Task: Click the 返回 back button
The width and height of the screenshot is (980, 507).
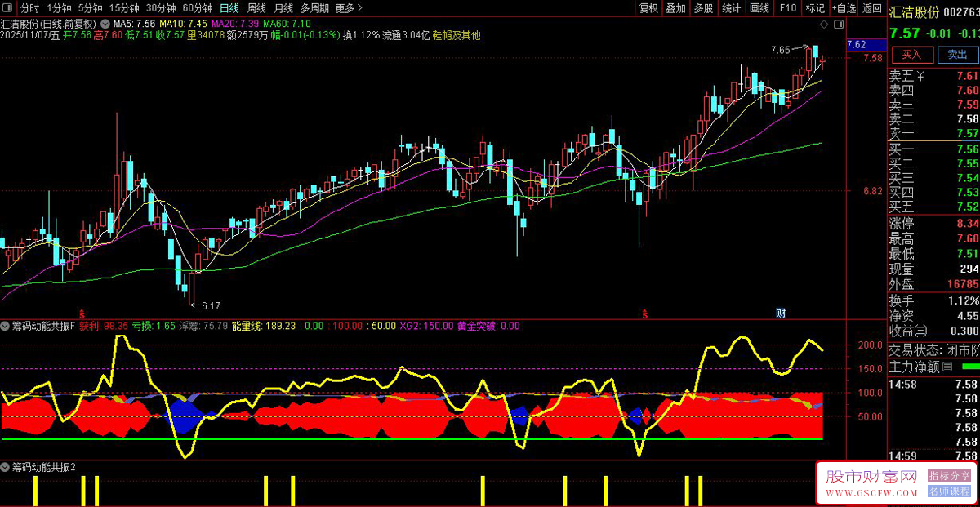Action: pos(871,8)
